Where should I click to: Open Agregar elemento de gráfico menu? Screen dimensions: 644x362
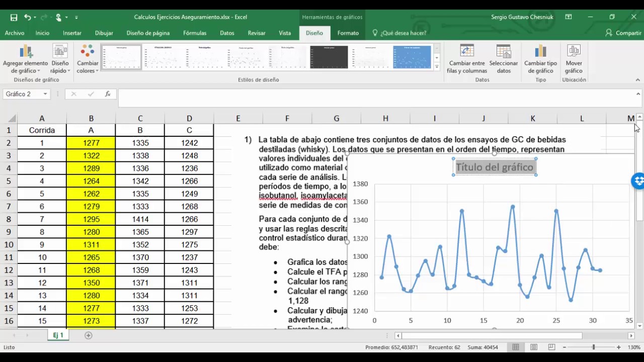[25, 59]
